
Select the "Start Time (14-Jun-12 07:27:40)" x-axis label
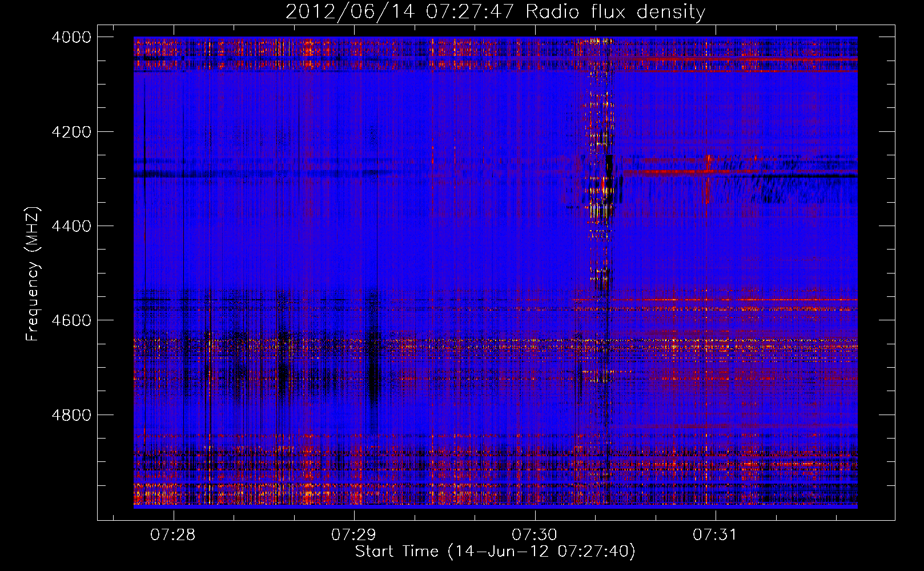click(495, 552)
